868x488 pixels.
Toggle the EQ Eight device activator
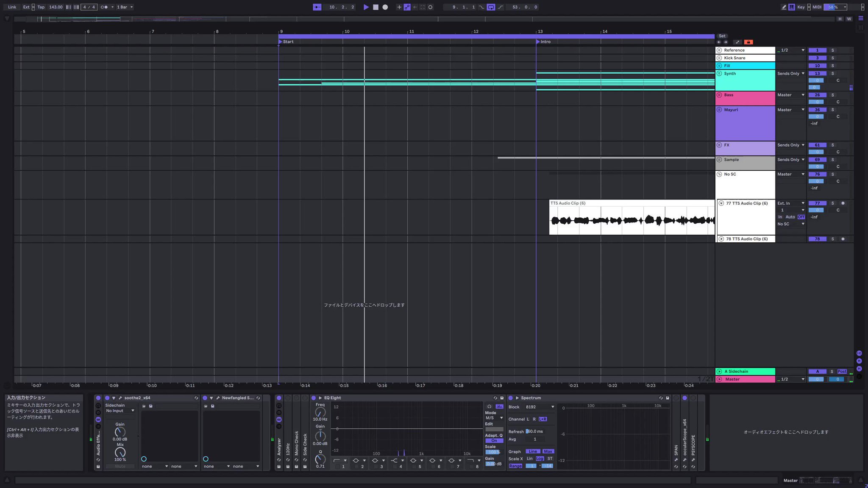(314, 398)
